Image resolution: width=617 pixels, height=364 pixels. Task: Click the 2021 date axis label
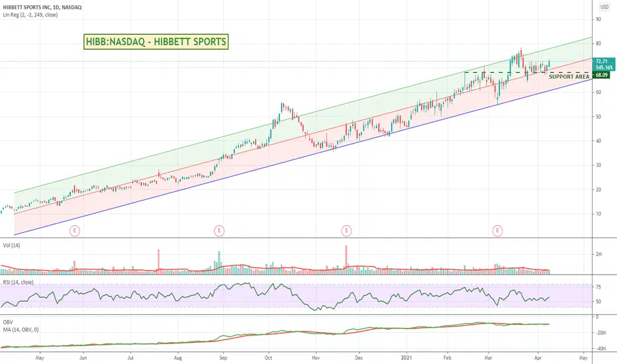point(406,358)
